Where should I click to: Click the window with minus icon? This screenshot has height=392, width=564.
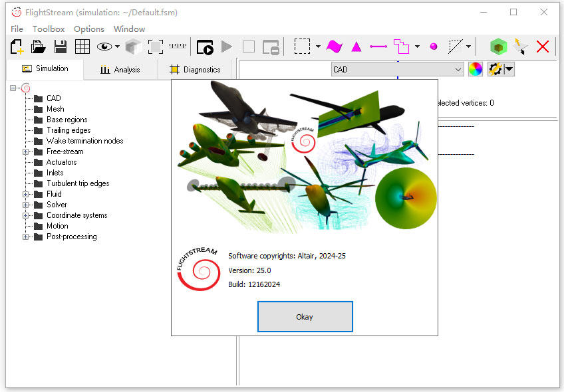[x=271, y=47]
